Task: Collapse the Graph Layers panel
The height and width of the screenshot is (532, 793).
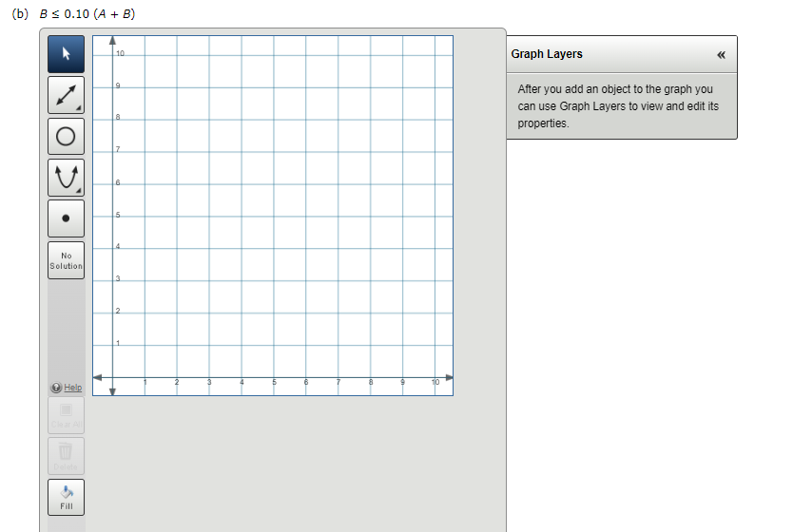Action: coord(721,54)
